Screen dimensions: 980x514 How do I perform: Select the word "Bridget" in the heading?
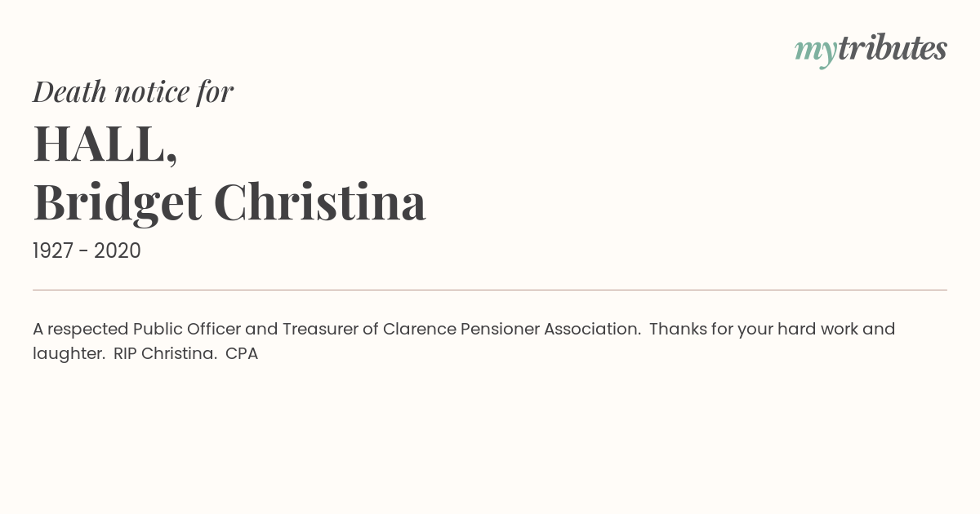coord(118,203)
